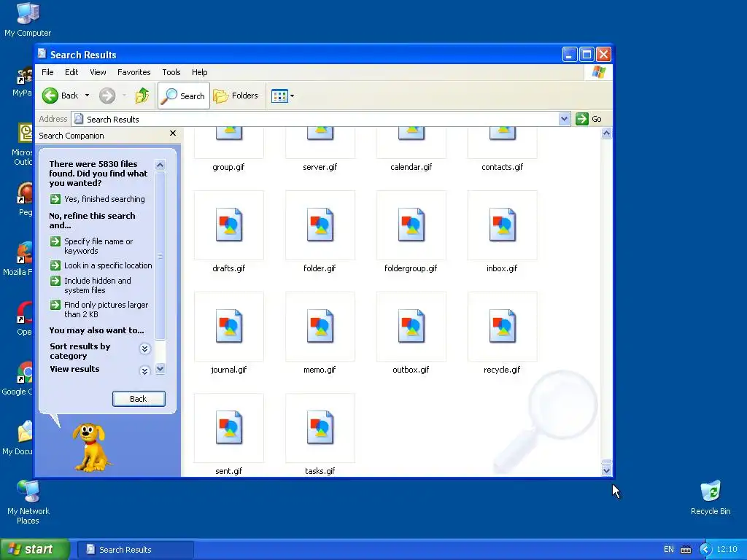This screenshot has width=747, height=560.
Task: Select the memo.gif file icon
Action: click(x=320, y=326)
